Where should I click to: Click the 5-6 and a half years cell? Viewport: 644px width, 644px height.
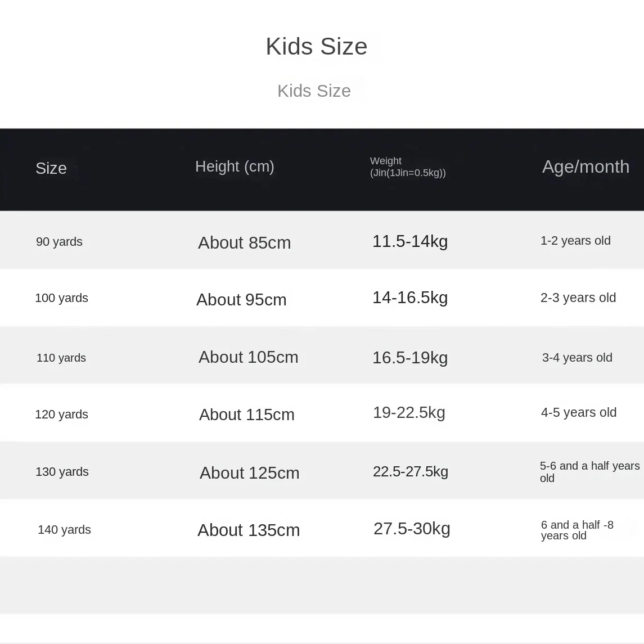(590, 471)
